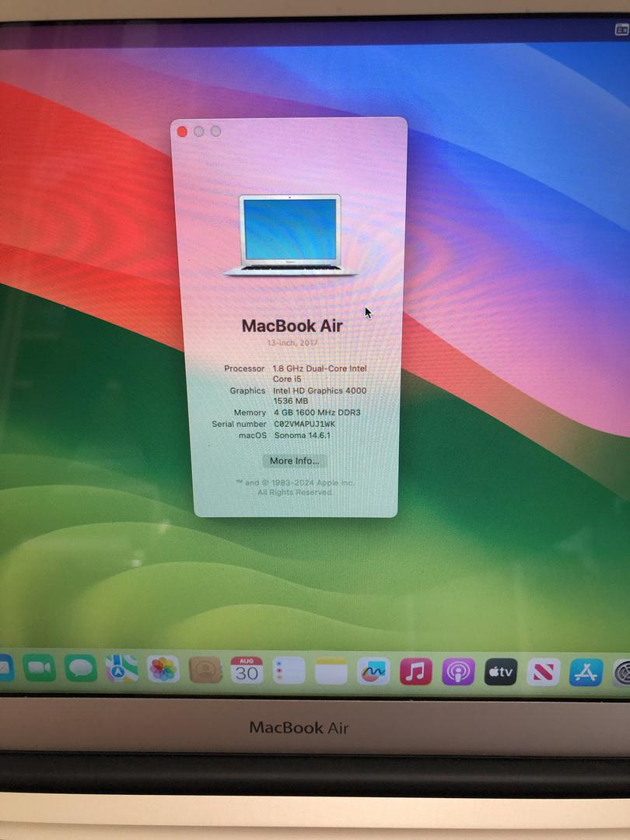This screenshot has width=630, height=840.
Task: Launch Podcasts from the Dock
Action: 458,671
